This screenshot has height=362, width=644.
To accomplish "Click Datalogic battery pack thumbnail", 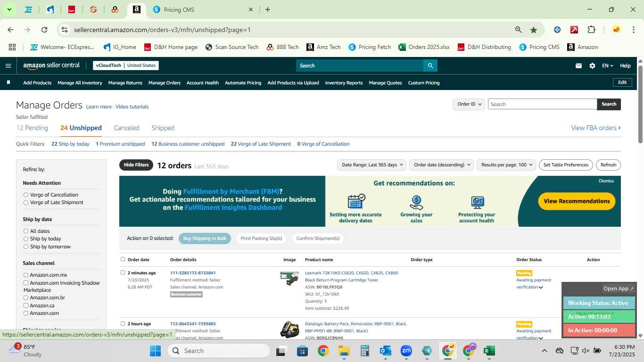I will point(289,329).
